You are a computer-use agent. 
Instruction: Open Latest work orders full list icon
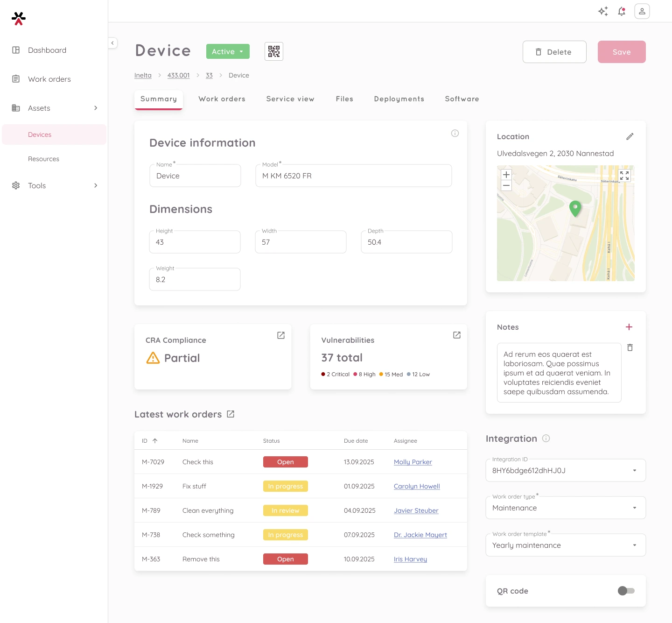coord(231,414)
